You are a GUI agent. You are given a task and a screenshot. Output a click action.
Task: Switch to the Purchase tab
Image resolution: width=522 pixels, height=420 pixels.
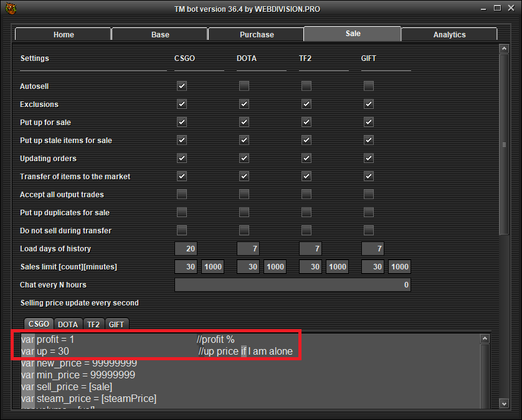tap(257, 35)
